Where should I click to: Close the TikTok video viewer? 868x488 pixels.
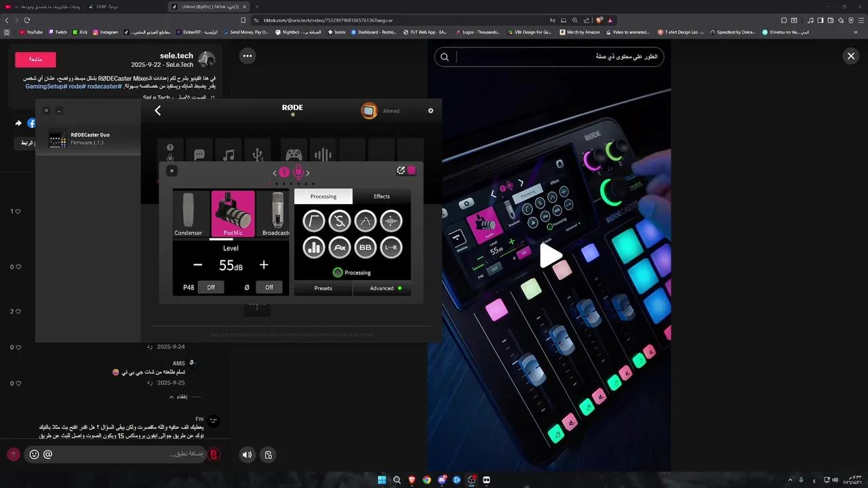click(x=851, y=56)
